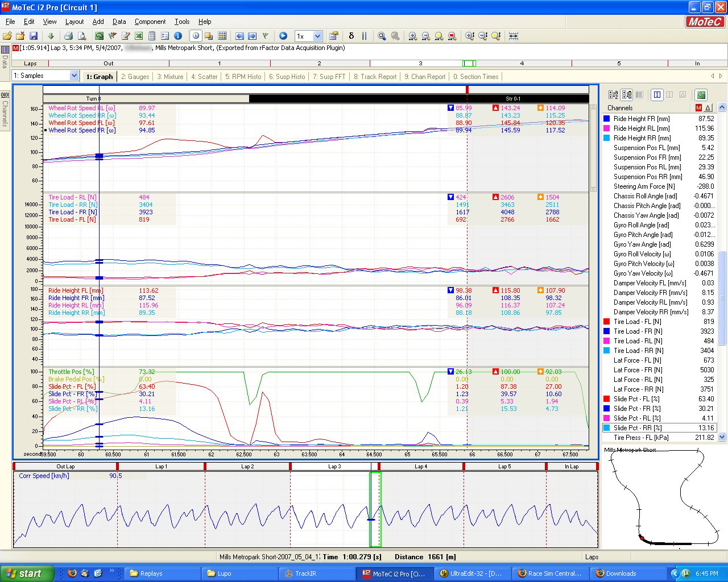This screenshot has width=728, height=582.
Task: Click the vertical zoom in icon
Action: click(470, 36)
